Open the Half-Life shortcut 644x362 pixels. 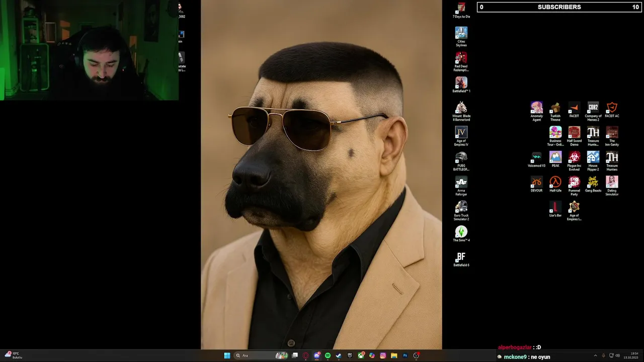[x=555, y=184]
